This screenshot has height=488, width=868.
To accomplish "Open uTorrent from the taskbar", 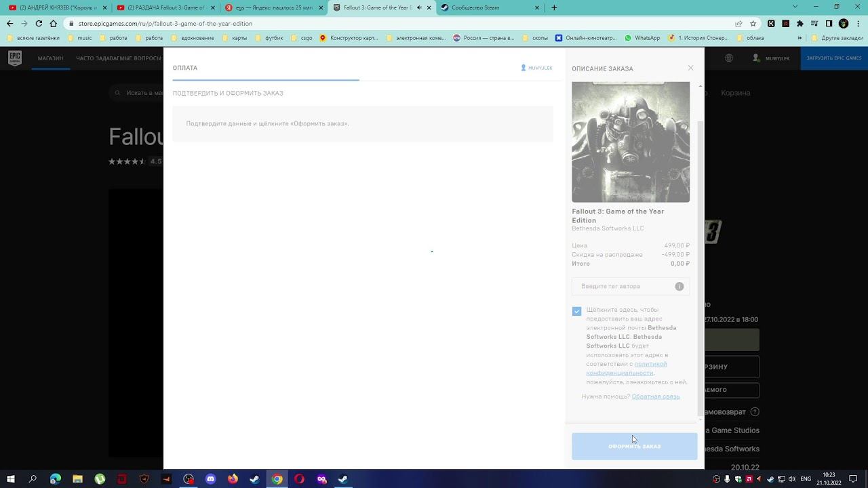I will (100, 479).
